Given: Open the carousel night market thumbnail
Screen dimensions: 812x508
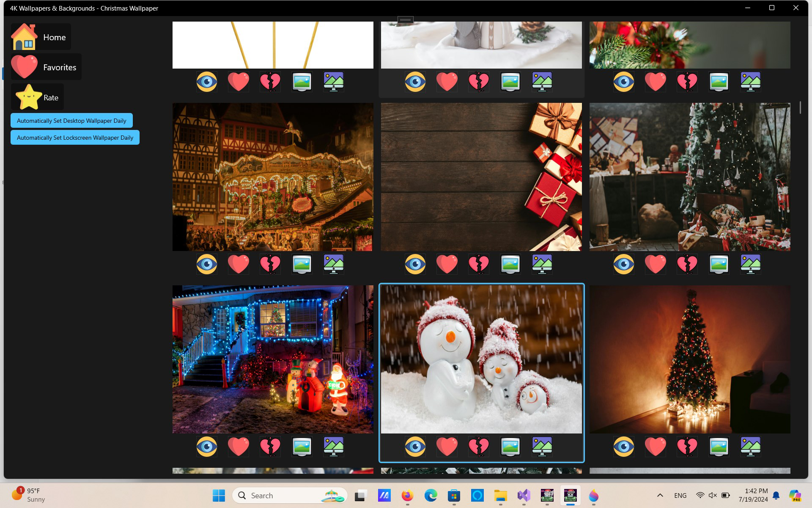Looking at the screenshot, I should coord(273,177).
